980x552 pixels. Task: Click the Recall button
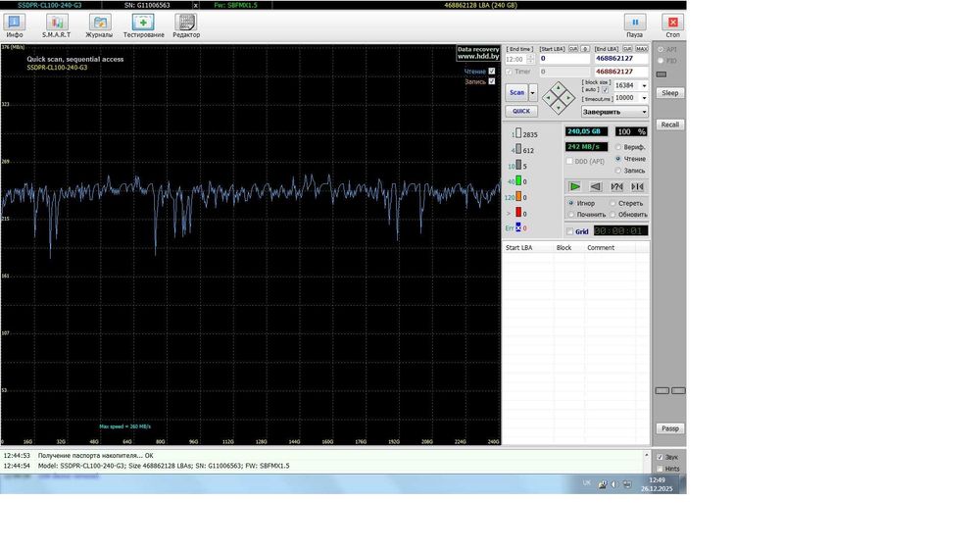click(670, 125)
